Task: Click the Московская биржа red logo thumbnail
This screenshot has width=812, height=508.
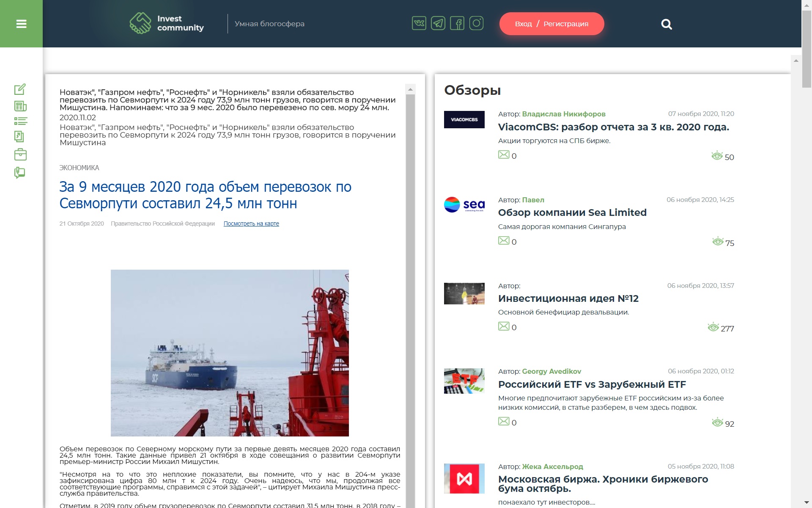Action: click(x=464, y=479)
